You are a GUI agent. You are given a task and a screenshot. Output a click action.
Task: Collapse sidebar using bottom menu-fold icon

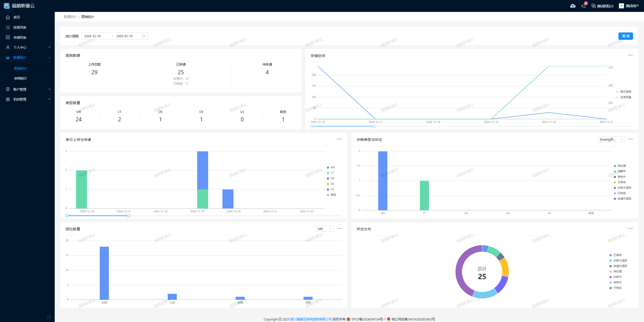(x=49, y=317)
